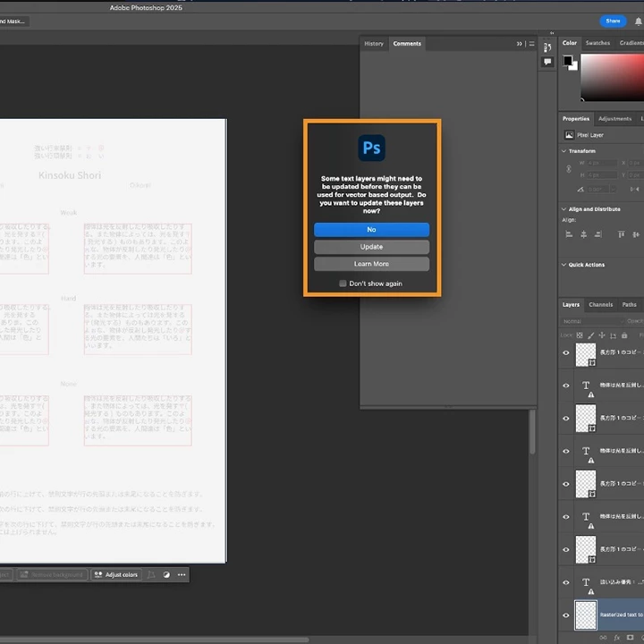Click the lock all padlock icon

(624, 335)
